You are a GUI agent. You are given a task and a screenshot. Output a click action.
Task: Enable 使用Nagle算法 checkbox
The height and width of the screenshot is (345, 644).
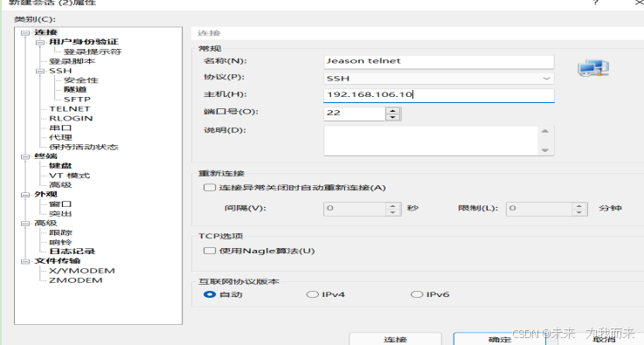[210, 251]
